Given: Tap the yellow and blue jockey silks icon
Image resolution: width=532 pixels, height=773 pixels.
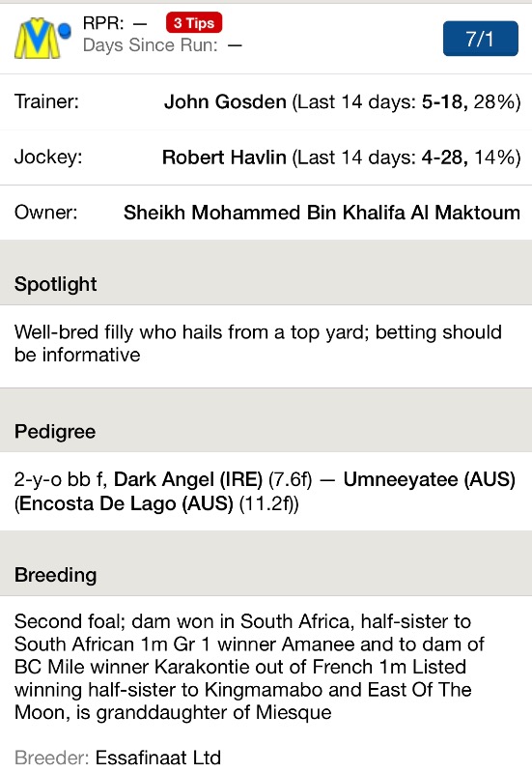Looking at the screenshot, I should [x=42, y=39].
